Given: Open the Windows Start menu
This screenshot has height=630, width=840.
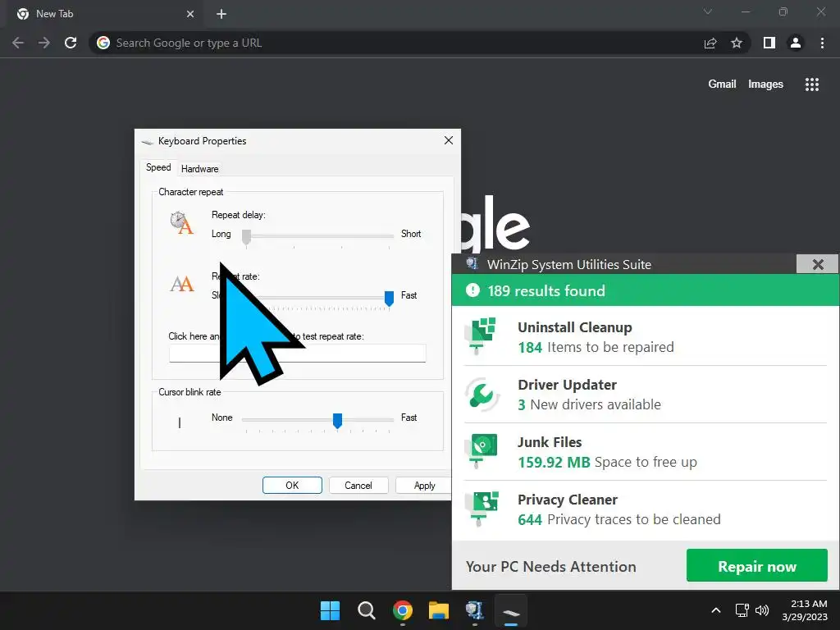Looking at the screenshot, I should [x=330, y=610].
